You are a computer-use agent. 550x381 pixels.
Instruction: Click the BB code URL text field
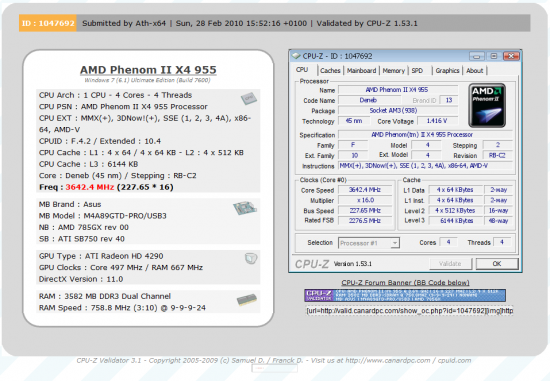tap(410, 310)
